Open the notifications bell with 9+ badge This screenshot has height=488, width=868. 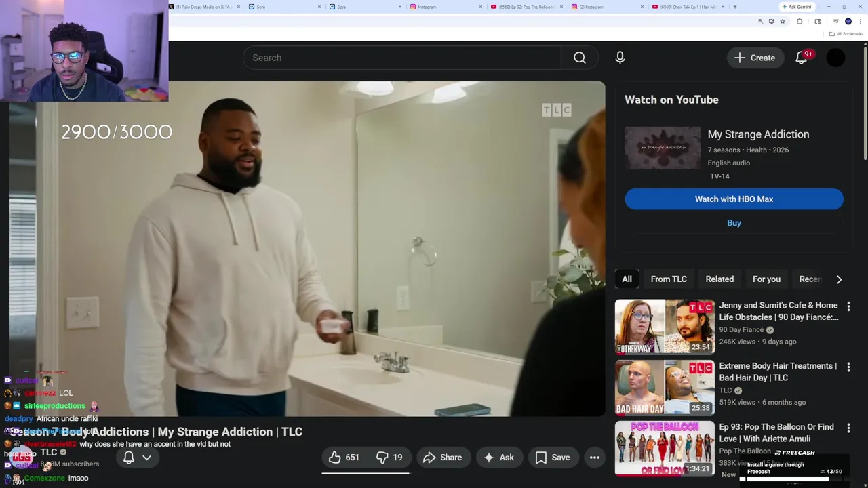tap(802, 58)
